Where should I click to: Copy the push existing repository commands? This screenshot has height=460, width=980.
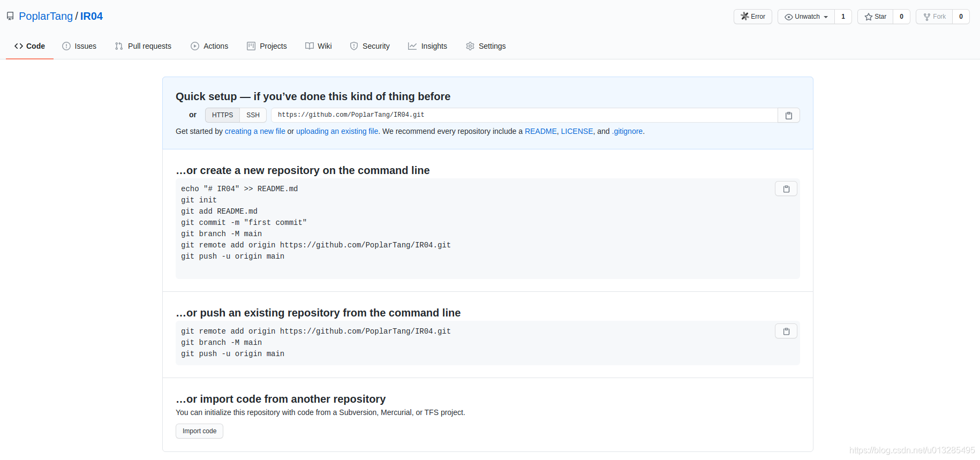click(786, 331)
